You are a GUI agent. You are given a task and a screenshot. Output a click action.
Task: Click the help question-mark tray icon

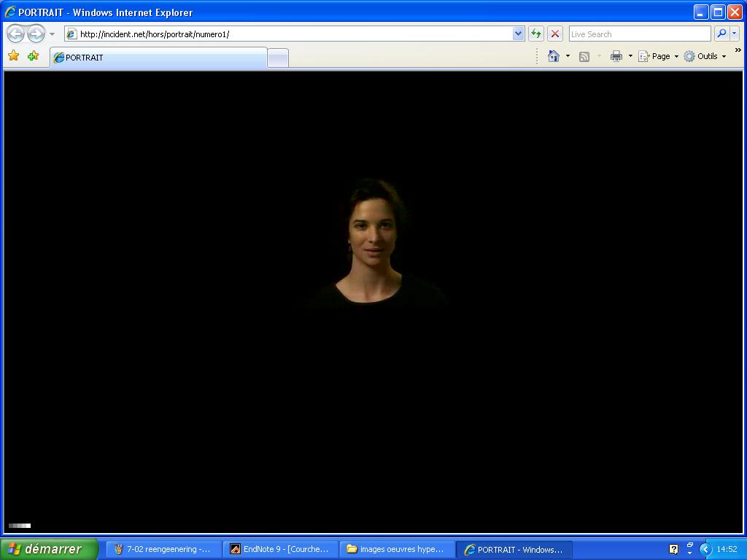[673, 549]
